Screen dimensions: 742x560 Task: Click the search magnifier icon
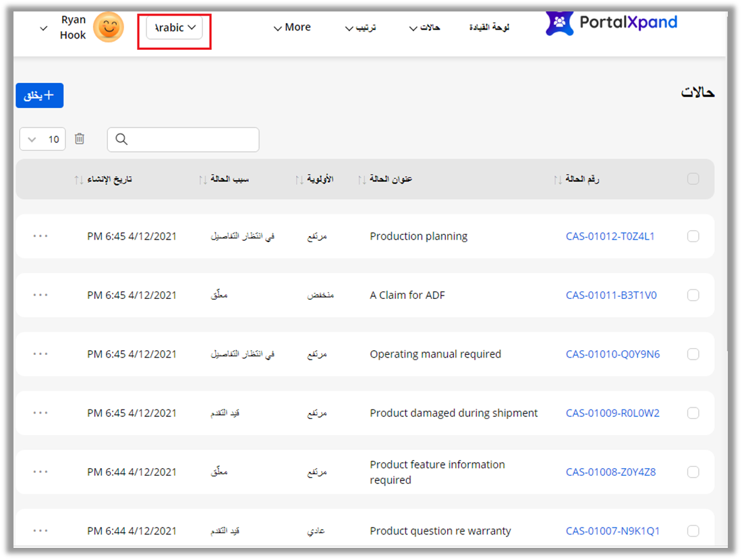(121, 139)
